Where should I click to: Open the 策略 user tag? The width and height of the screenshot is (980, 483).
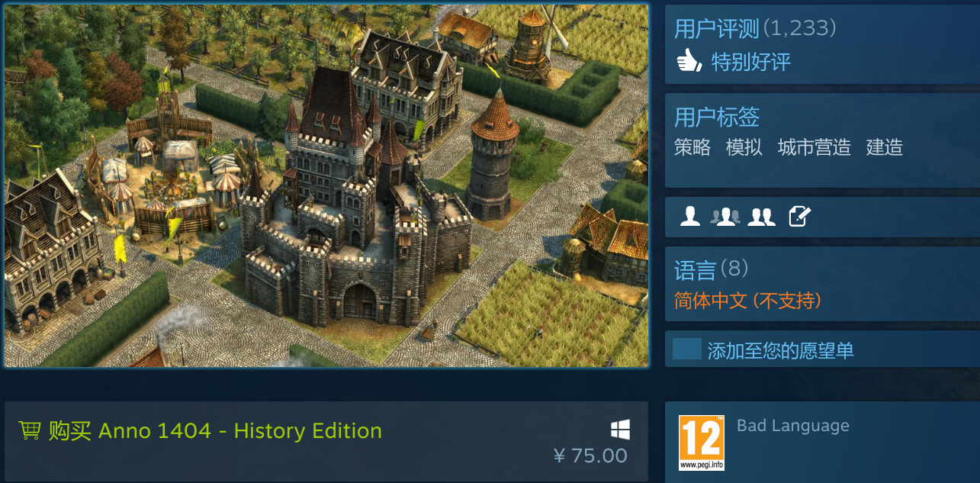(x=692, y=147)
